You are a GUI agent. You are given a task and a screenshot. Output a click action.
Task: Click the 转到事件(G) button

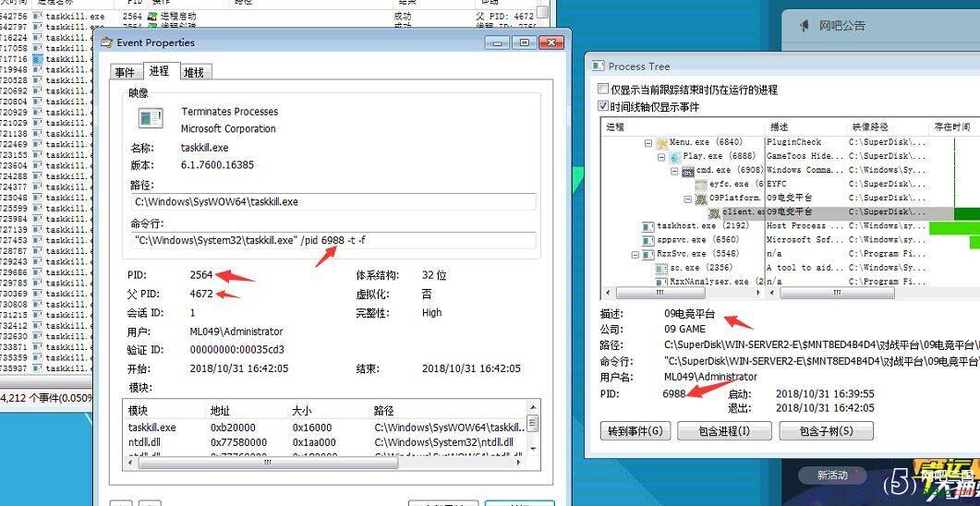point(635,431)
